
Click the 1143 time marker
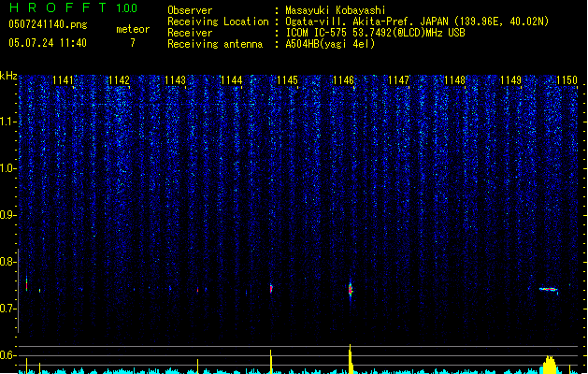coord(175,80)
